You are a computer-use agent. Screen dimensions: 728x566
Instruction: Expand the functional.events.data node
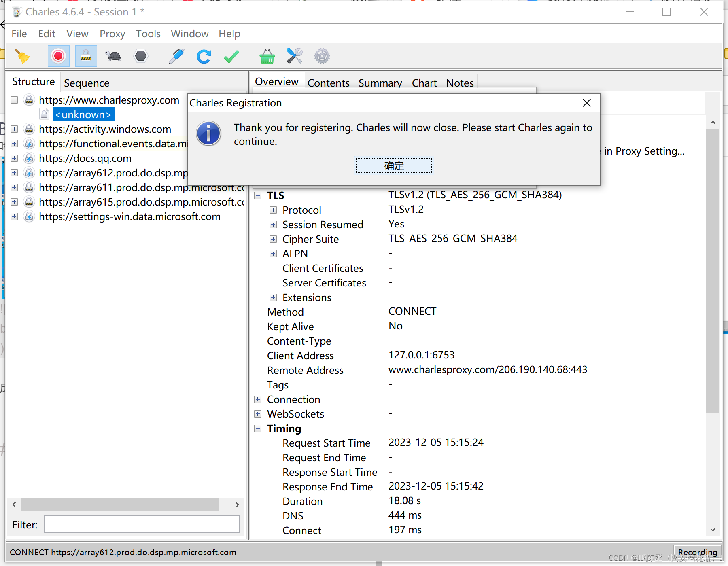[x=14, y=144]
